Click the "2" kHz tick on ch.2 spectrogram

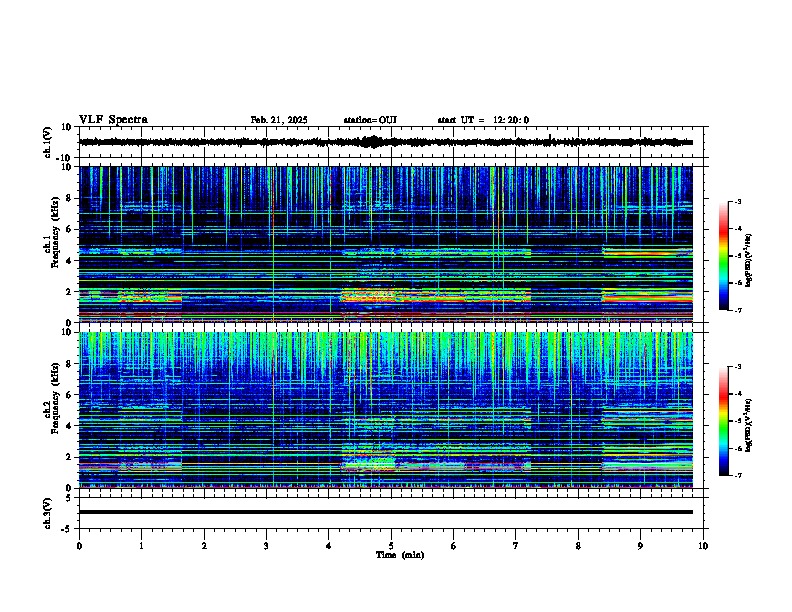pyautogui.click(x=69, y=457)
